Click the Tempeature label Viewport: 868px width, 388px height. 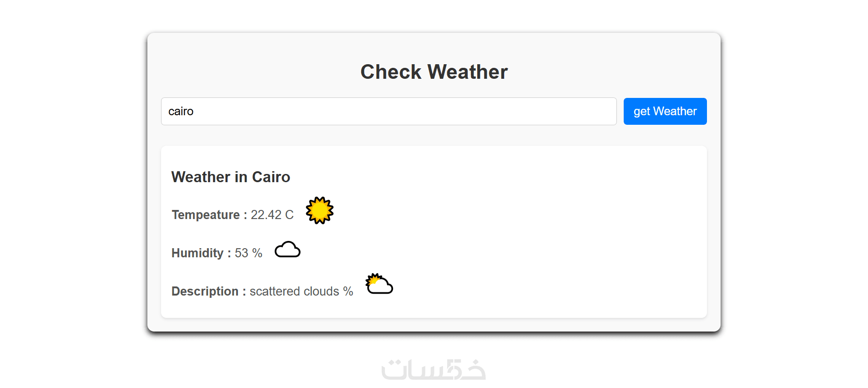click(x=206, y=215)
